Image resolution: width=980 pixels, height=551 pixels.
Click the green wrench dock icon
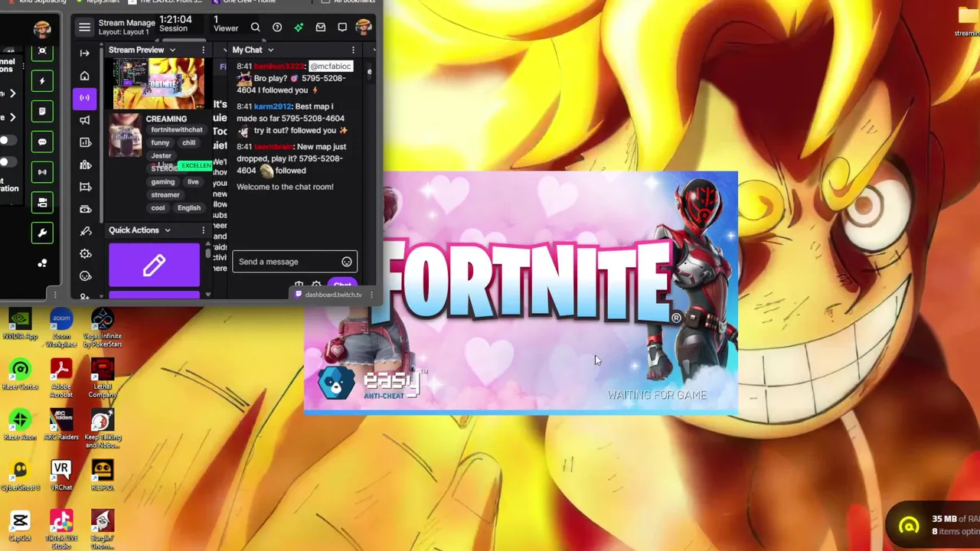pos(42,233)
